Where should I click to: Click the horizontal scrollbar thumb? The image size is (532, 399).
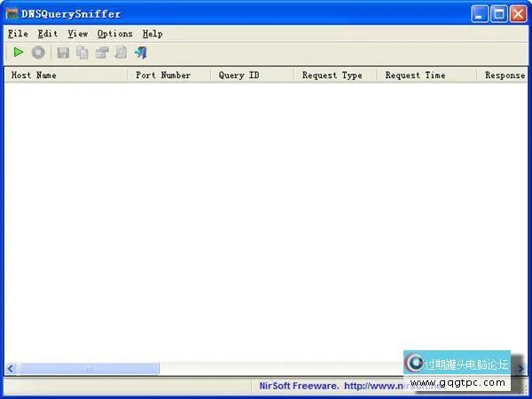(x=89, y=369)
